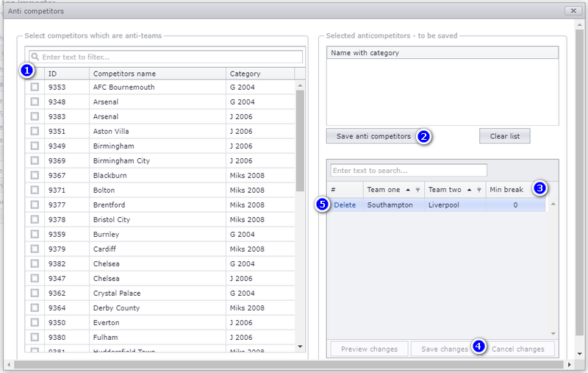The width and height of the screenshot is (588, 373).
Task: Click competitor list scroll-up arrow
Action: 300,85
